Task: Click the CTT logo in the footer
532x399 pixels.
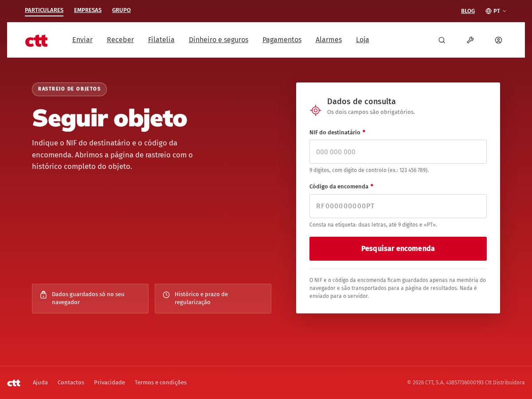Action: point(14,383)
